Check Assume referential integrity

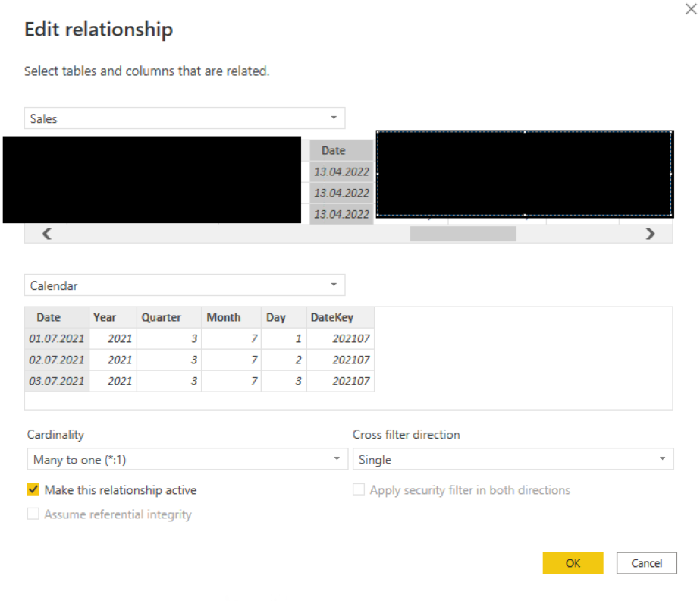(x=33, y=514)
